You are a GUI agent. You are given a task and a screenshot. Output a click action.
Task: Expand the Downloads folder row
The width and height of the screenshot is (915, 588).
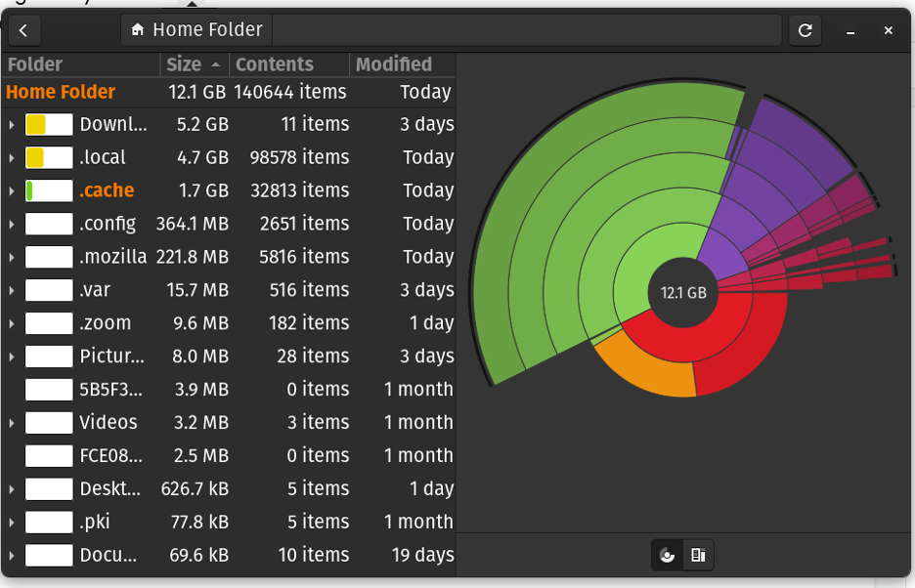pyautogui.click(x=11, y=124)
